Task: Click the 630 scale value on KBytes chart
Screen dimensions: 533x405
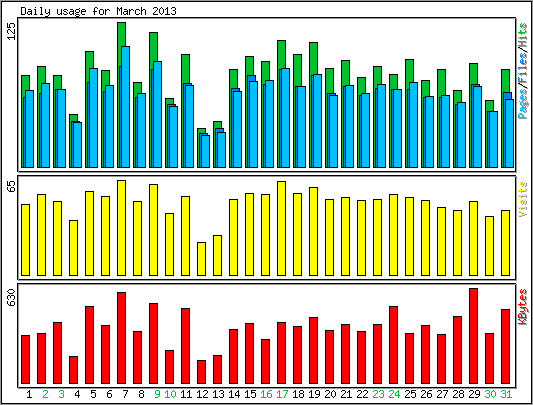Action: pyautogui.click(x=12, y=297)
